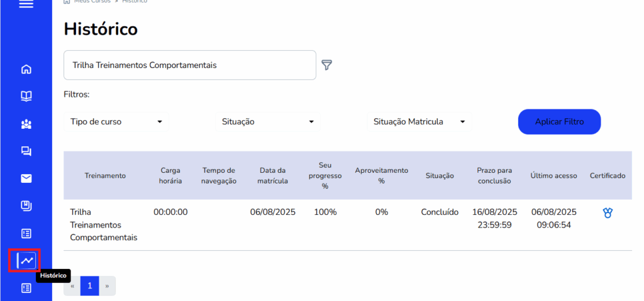
Task: Open the Histórico chart icon in the sidebar
Action: (x=26, y=260)
